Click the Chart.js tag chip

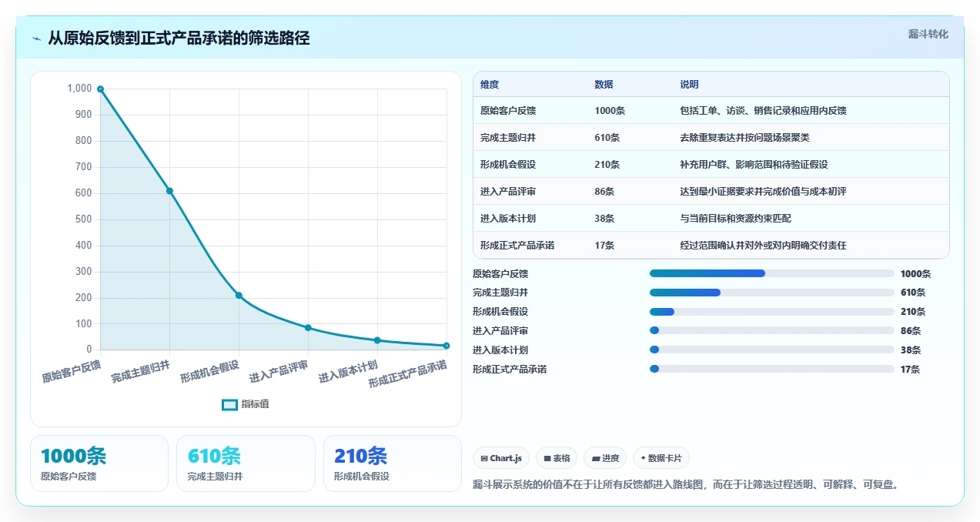pos(501,458)
